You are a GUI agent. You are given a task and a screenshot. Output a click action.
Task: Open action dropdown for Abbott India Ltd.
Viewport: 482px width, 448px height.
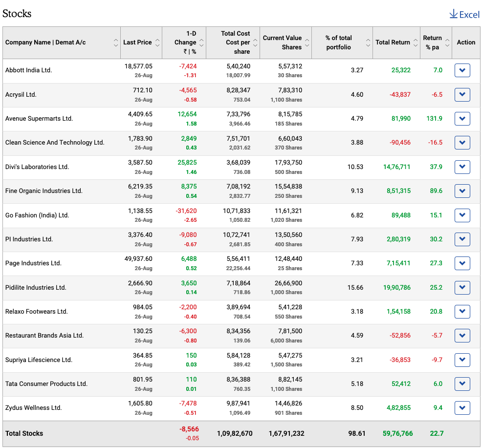(x=462, y=70)
